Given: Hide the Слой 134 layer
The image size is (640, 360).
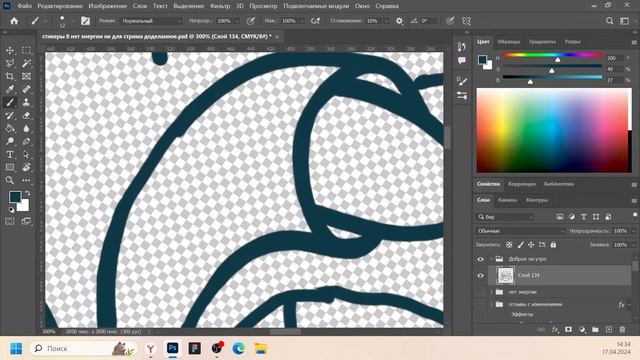Looking at the screenshot, I should coord(480,276).
